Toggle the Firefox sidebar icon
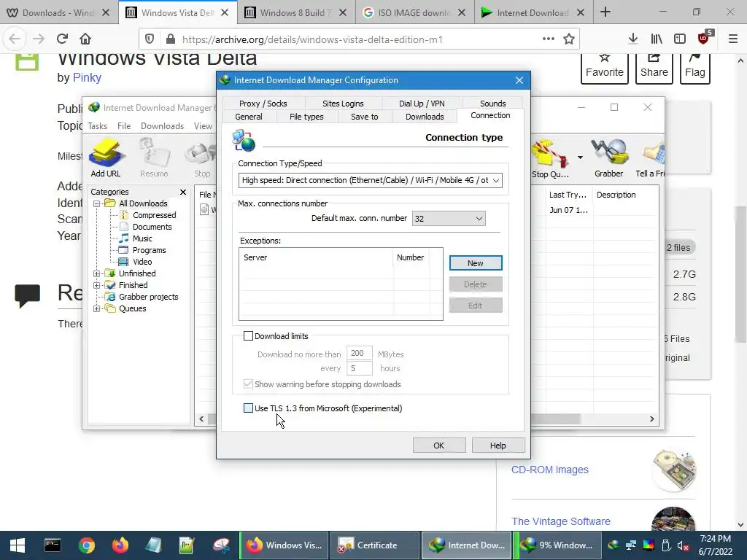This screenshot has width=747, height=560. click(x=680, y=39)
